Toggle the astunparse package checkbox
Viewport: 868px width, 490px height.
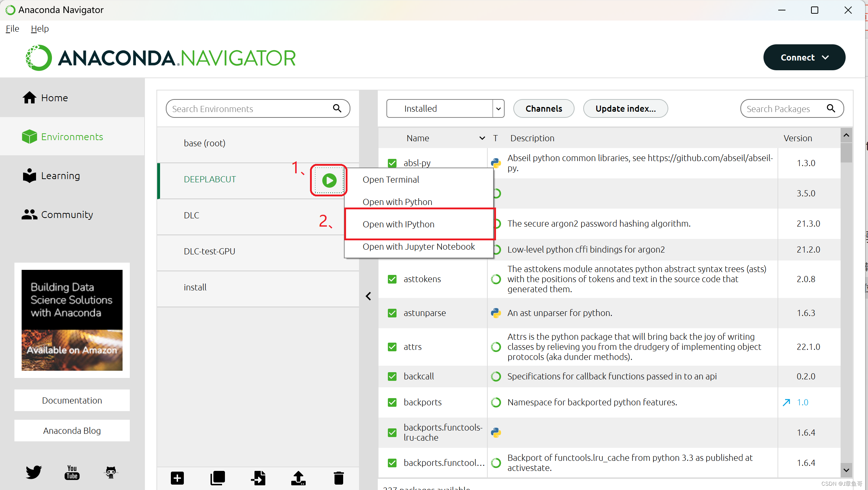click(392, 313)
